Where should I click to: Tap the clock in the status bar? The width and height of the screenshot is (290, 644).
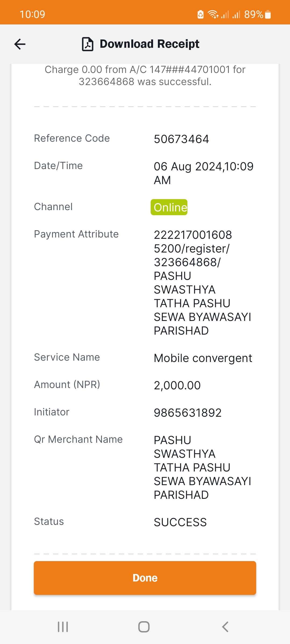click(x=32, y=14)
